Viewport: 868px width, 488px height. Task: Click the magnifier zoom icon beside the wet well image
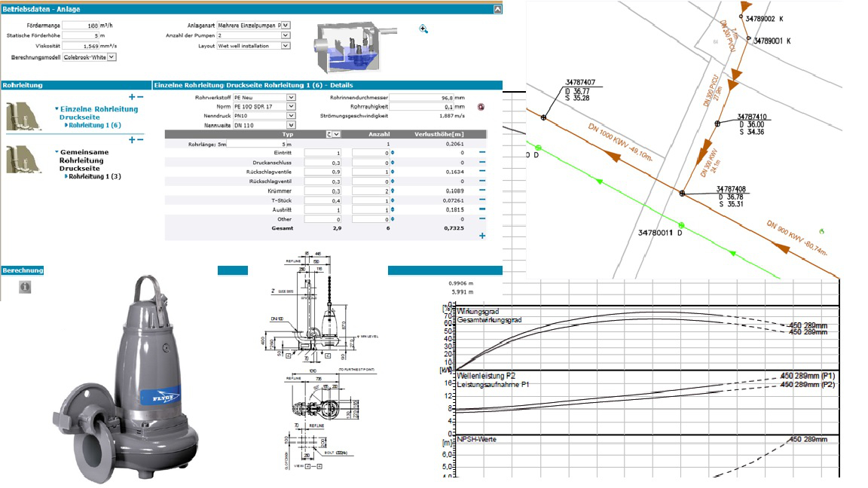tap(423, 28)
